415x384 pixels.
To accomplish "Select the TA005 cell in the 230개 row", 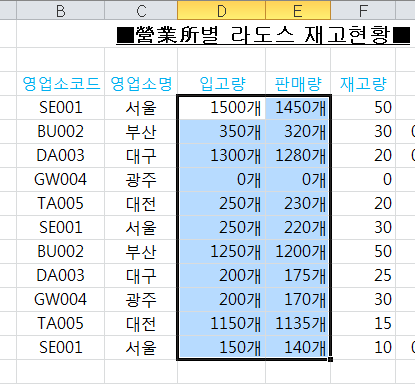I will pos(61,203).
